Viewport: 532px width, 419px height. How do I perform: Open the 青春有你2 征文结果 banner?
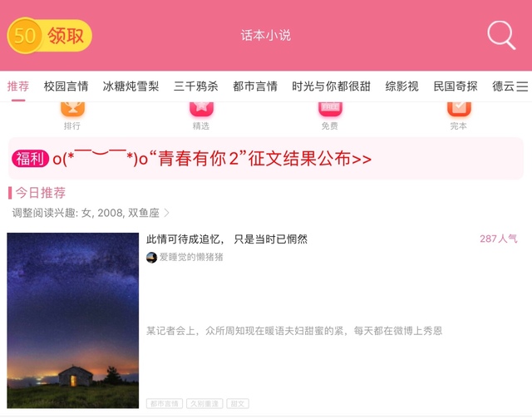(x=266, y=159)
